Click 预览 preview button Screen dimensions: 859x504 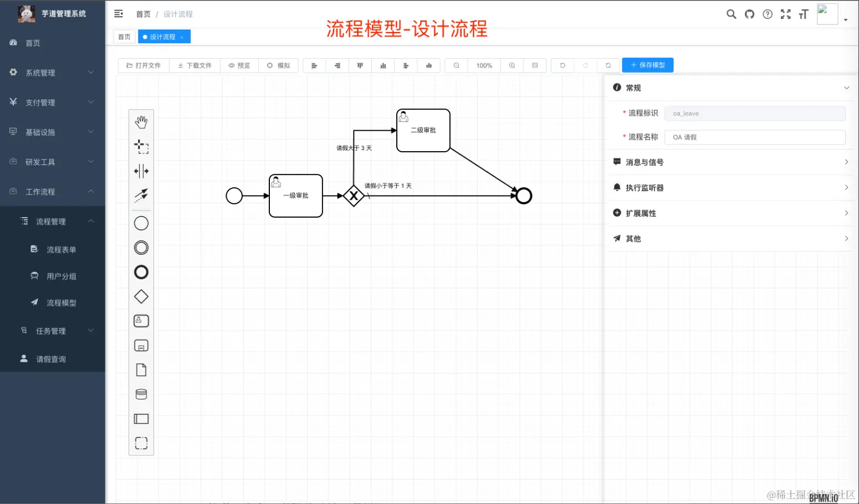[x=239, y=65]
